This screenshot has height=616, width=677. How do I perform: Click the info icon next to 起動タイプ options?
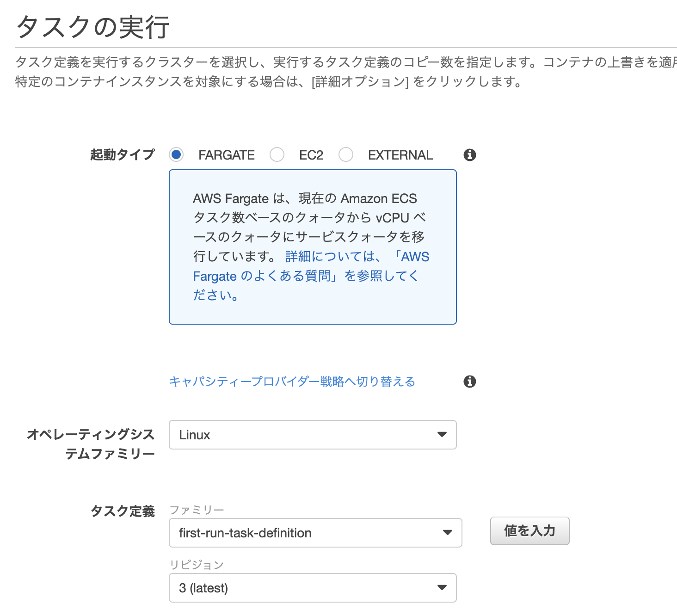[470, 155]
